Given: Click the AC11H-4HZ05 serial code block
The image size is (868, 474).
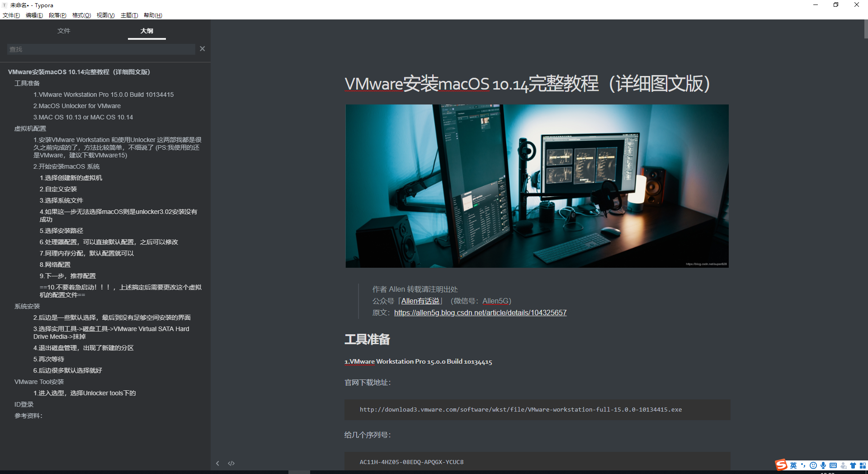Looking at the screenshot, I should 537,461.
